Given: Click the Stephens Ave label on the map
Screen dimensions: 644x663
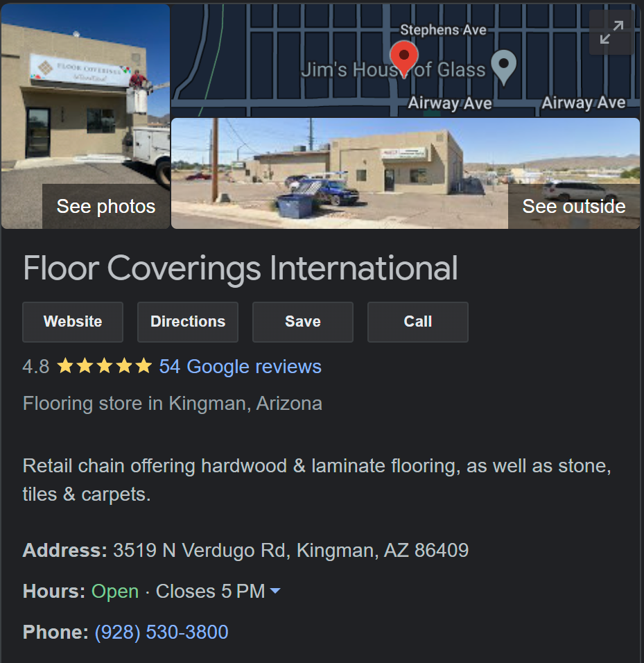Looking at the screenshot, I should click(443, 30).
